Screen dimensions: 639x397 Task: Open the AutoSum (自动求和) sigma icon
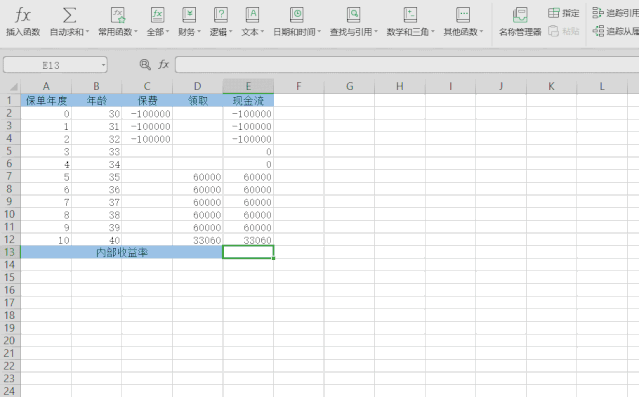click(69, 15)
